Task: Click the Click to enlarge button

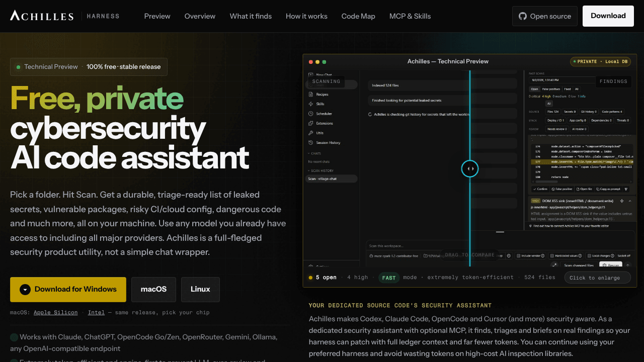Action: click(598, 278)
